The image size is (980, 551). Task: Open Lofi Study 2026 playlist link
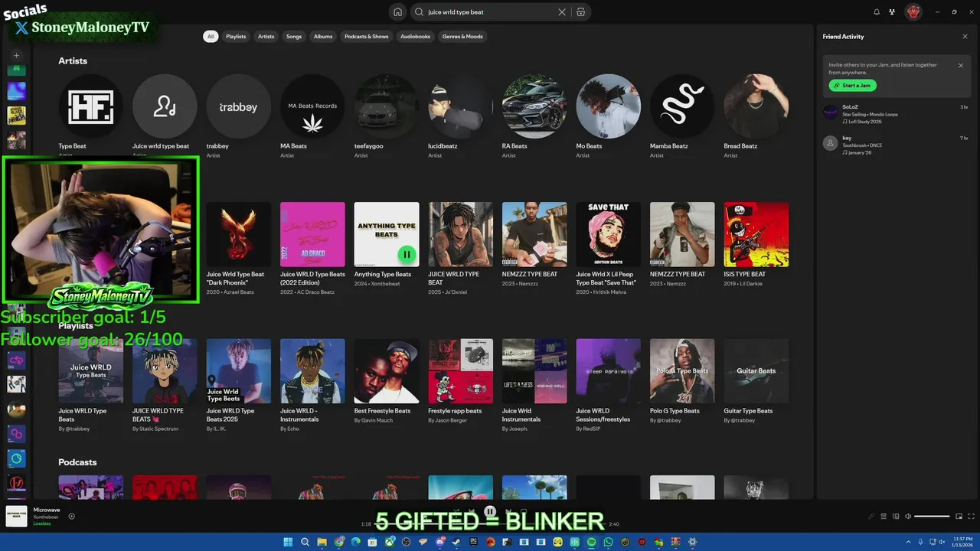click(x=865, y=122)
